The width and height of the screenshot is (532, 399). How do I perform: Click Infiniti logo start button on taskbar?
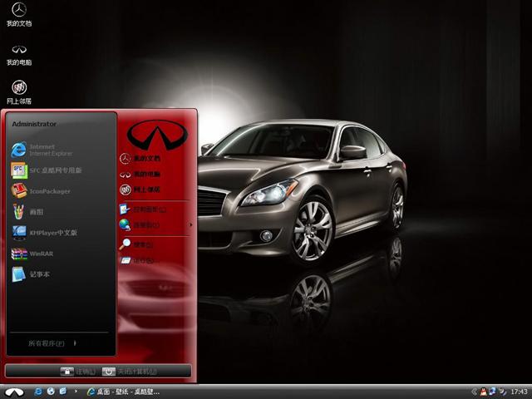[x=14, y=392]
